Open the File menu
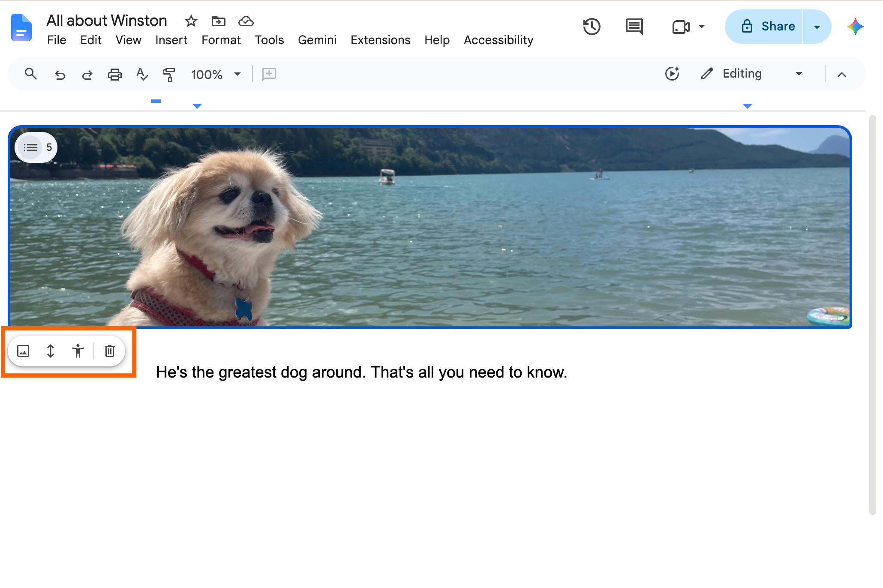 click(x=57, y=40)
